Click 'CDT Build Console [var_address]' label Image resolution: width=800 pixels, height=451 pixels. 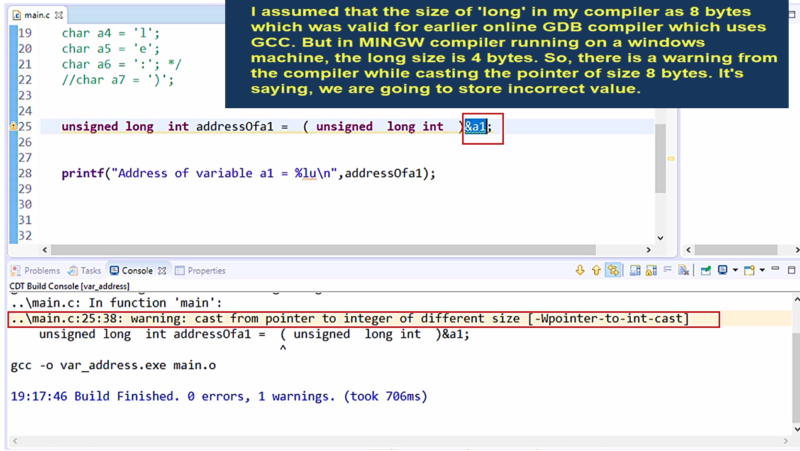pyautogui.click(x=69, y=286)
